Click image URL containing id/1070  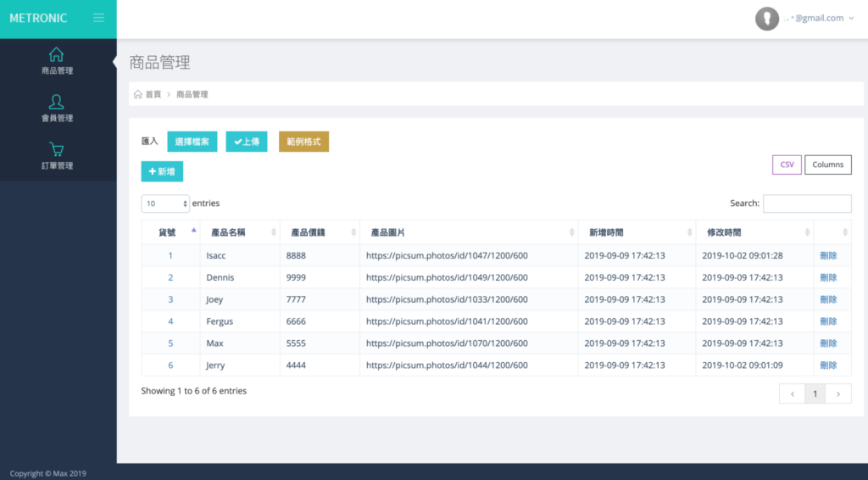[x=447, y=343]
